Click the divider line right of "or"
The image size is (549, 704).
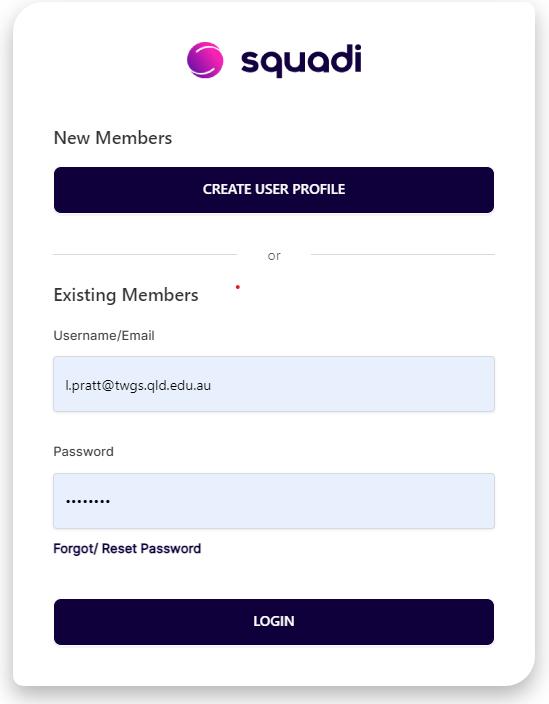pyautogui.click(x=403, y=255)
